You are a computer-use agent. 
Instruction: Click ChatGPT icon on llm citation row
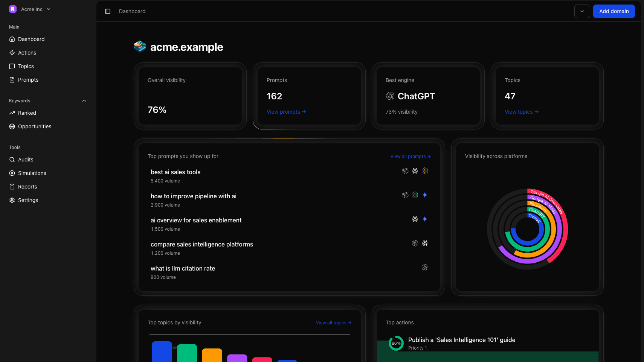point(425,267)
